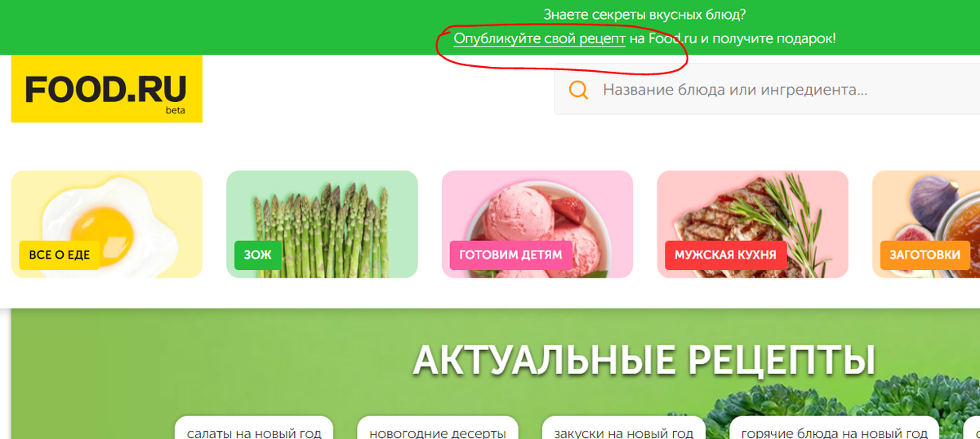Select the orange ЗАГОТОВКИ label
Viewport: 980px width, 439px height.
click(x=924, y=255)
